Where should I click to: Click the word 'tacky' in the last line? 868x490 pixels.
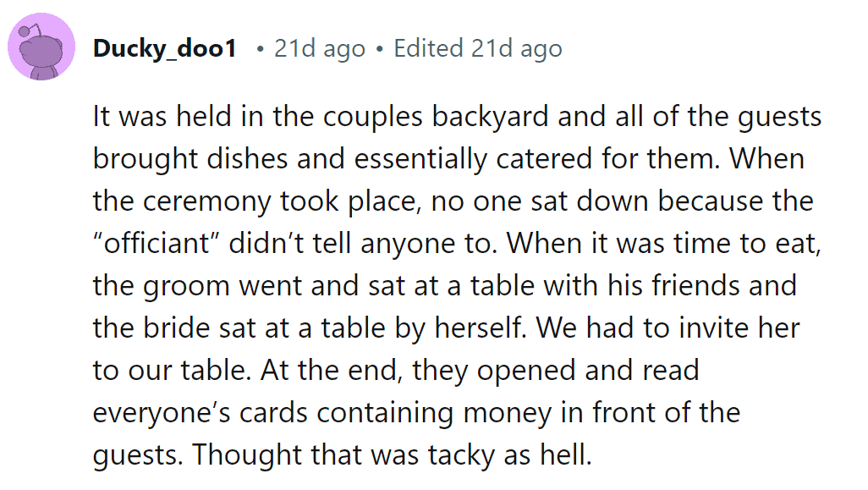(x=461, y=455)
